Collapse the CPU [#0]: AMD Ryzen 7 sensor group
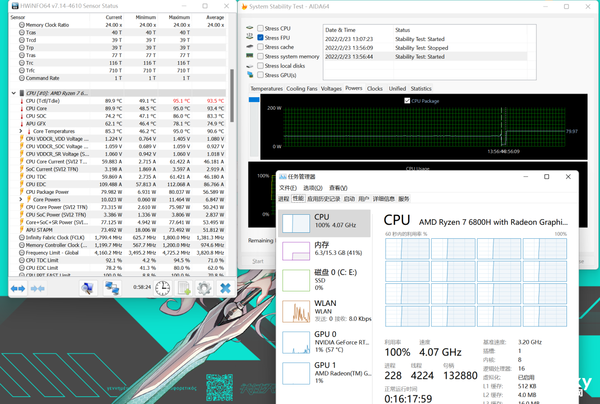The width and height of the screenshot is (600, 404). (14, 93)
